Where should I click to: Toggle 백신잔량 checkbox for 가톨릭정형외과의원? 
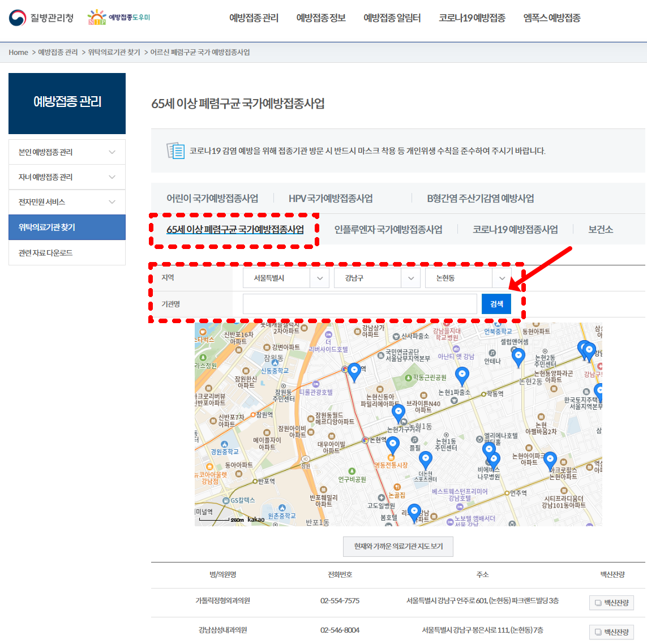point(598,603)
